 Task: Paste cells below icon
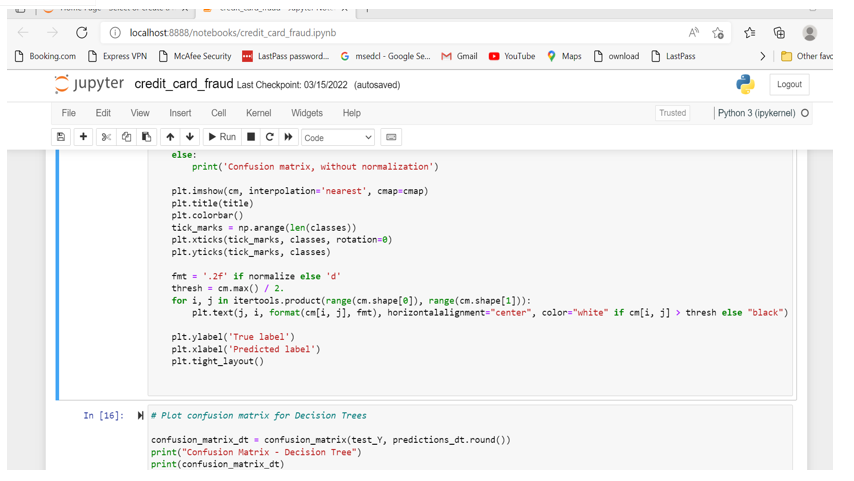click(x=146, y=137)
